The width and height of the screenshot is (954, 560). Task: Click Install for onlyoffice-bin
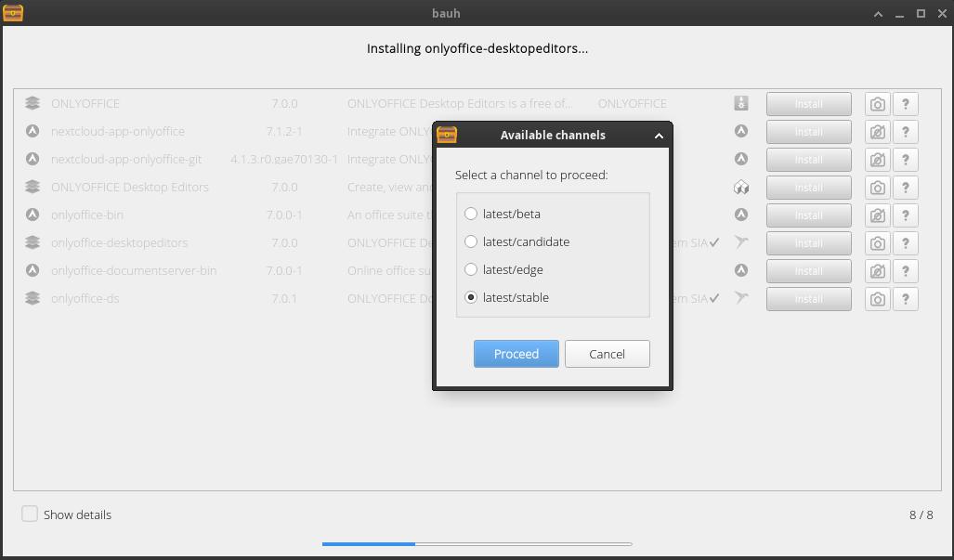tap(808, 215)
